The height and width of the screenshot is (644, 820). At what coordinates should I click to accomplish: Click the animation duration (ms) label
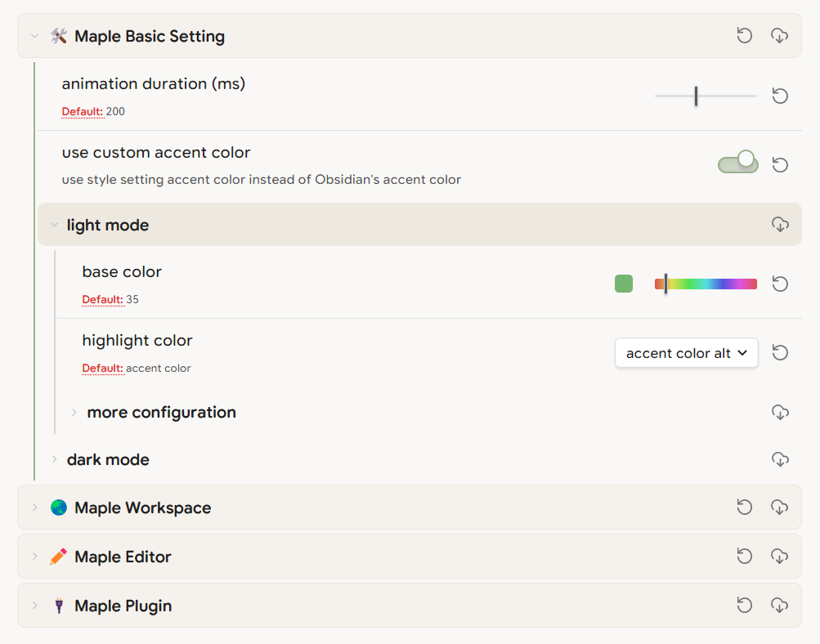tap(153, 83)
